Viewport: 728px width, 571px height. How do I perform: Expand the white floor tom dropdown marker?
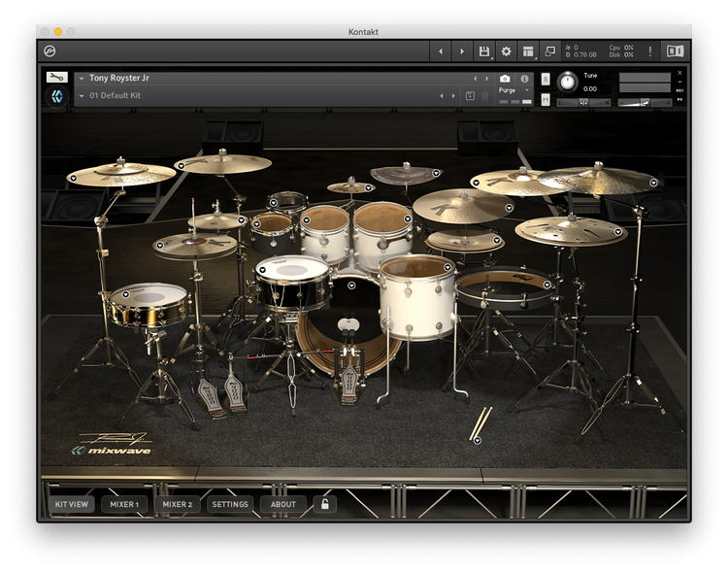coord(447,267)
